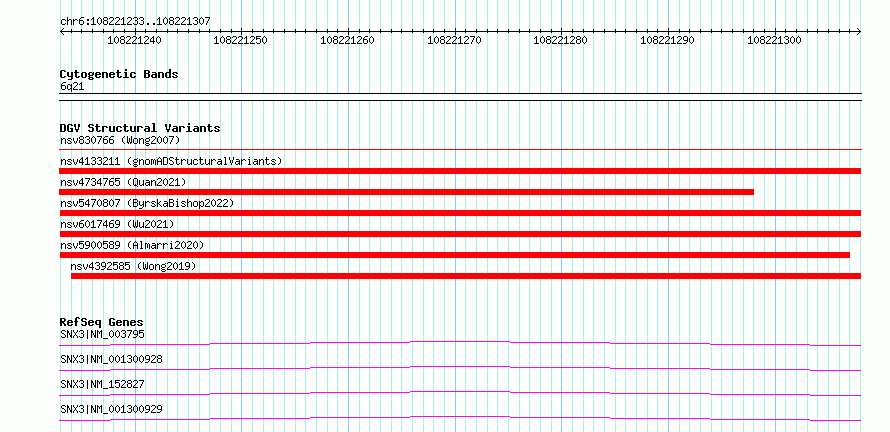The image size is (890, 432).
Task: Open variant nsv6017469 (Wu2021) label
Action: click(x=117, y=224)
